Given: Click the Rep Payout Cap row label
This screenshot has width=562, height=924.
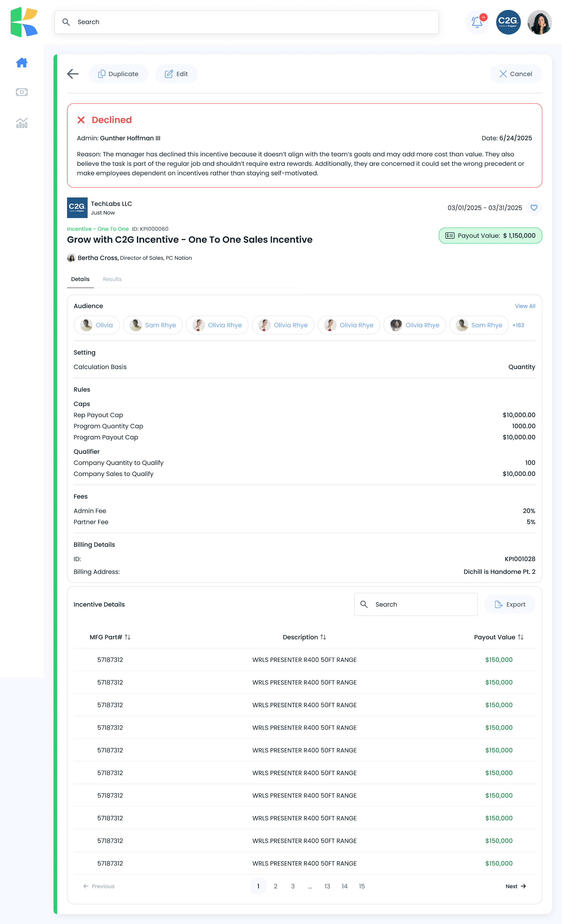Looking at the screenshot, I should click(x=98, y=415).
